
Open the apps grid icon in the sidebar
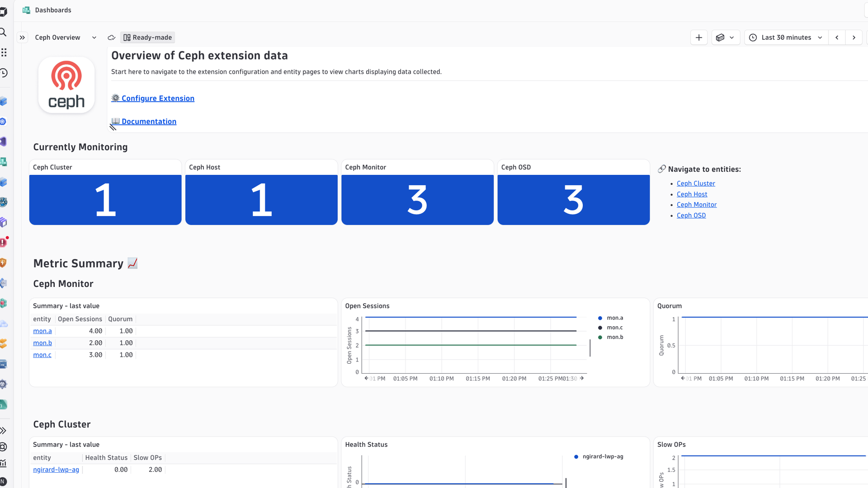pyautogui.click(x=4, y=52)
